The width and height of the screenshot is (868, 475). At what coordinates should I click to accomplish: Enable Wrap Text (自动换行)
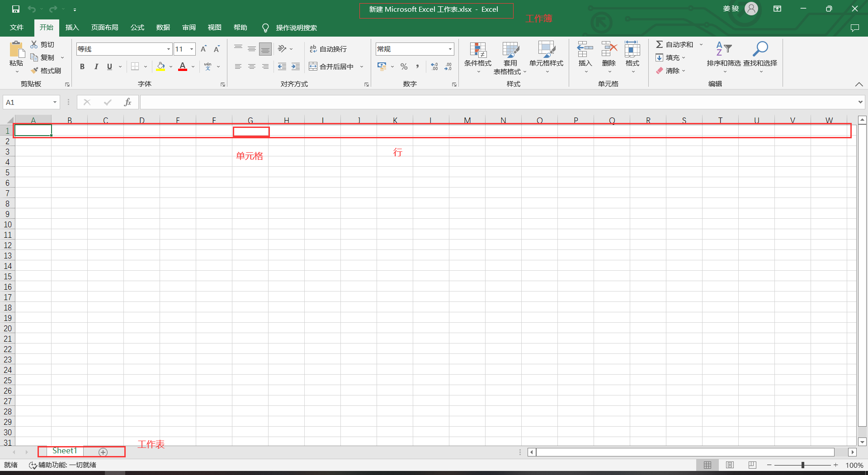[x=329, y=48]
